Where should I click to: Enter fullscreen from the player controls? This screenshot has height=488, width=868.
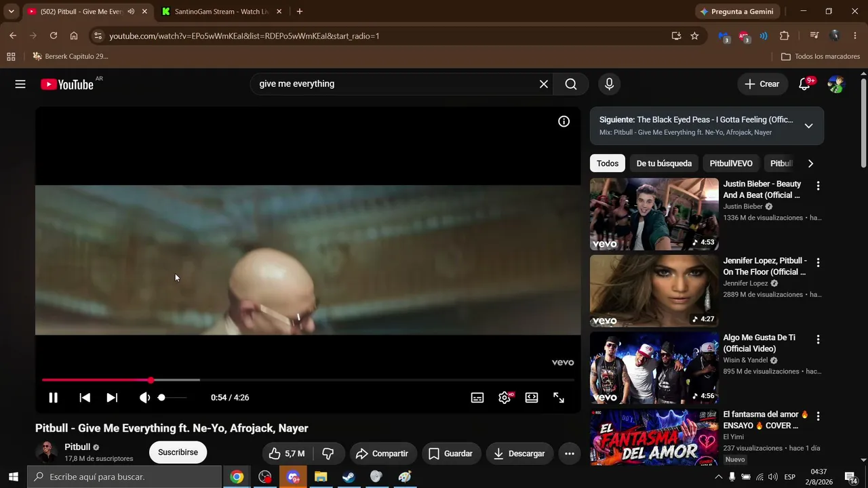pos(559,398)
